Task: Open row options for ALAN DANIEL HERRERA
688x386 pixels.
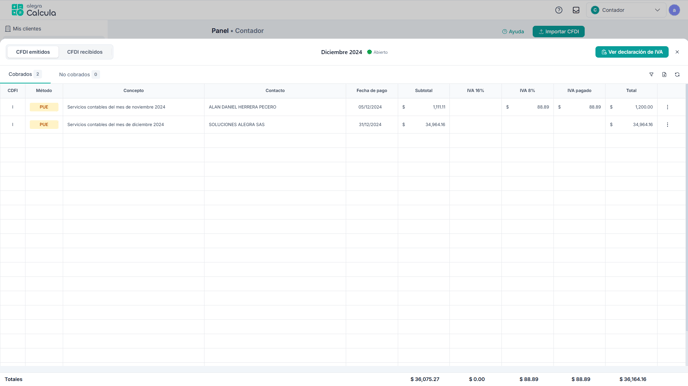Action: [667, 107]
